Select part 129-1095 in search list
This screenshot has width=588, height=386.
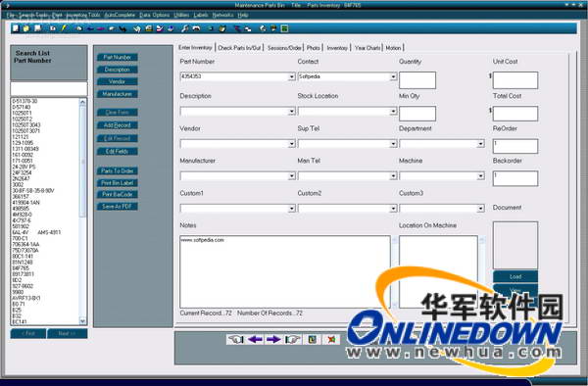pyautogui.click(x=23, y=143)
